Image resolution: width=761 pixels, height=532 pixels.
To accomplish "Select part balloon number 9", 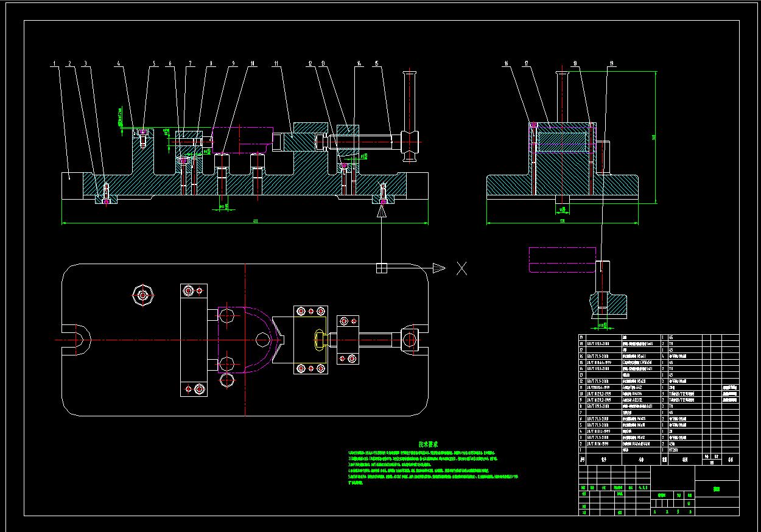I will tap(233, 63).
